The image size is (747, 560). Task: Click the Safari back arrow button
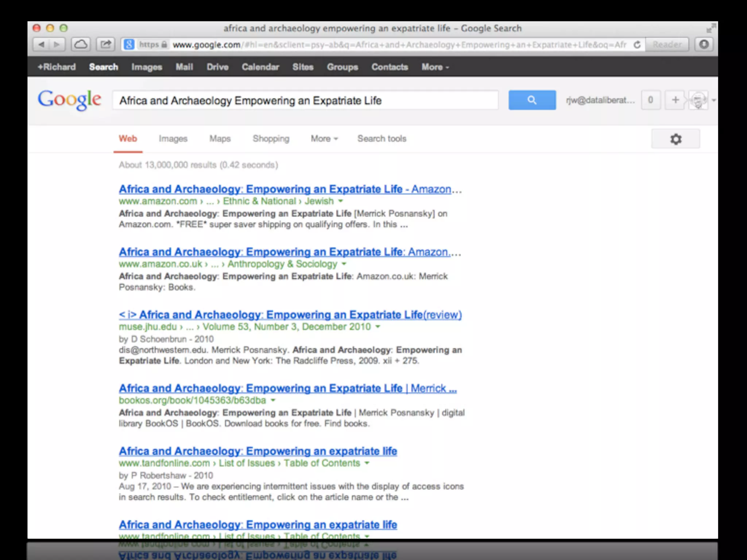tap(41, 44)
